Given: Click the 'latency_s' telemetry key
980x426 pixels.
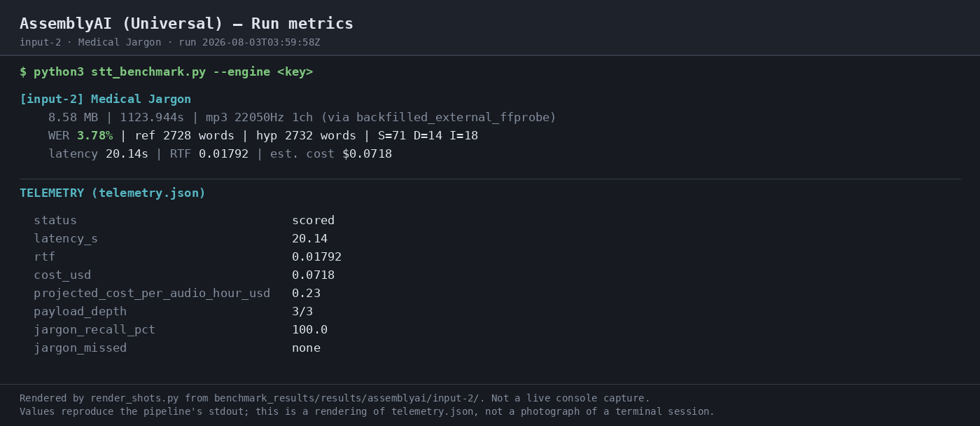Looking at the screenshot, I should click(x=66, y=239).
